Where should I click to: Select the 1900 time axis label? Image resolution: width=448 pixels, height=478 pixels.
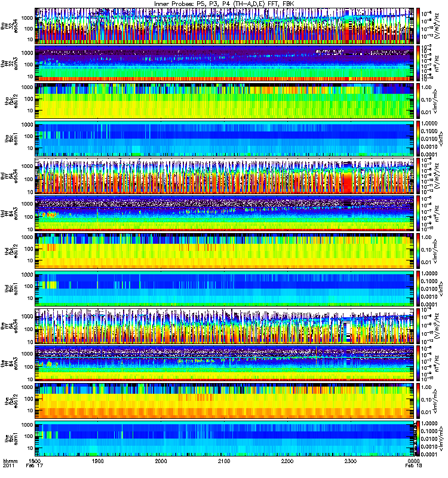(98, 461)
